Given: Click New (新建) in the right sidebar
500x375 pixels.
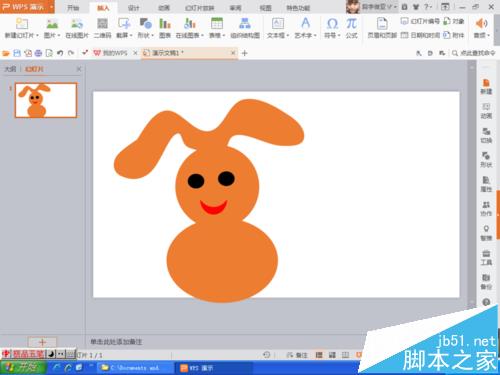Looking at the screenshot, I should pyautogui.click(x=486, y=87).
